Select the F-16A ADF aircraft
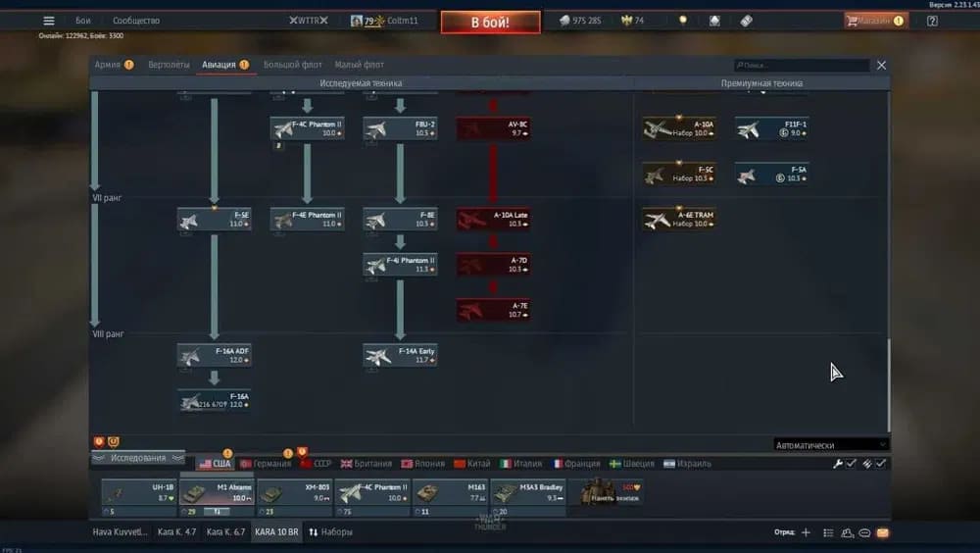 [214, 355]
